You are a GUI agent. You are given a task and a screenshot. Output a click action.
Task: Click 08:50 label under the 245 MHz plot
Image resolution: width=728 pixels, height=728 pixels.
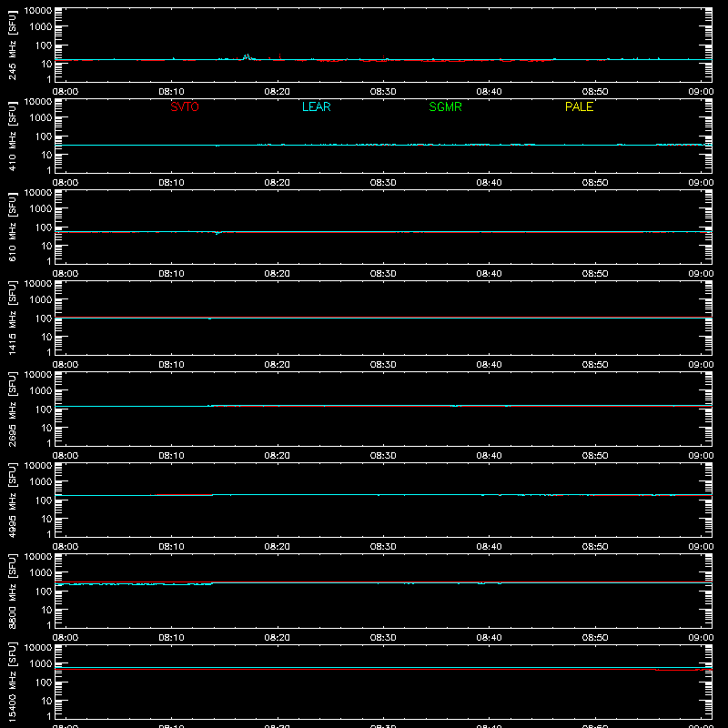tap(595, 92)
